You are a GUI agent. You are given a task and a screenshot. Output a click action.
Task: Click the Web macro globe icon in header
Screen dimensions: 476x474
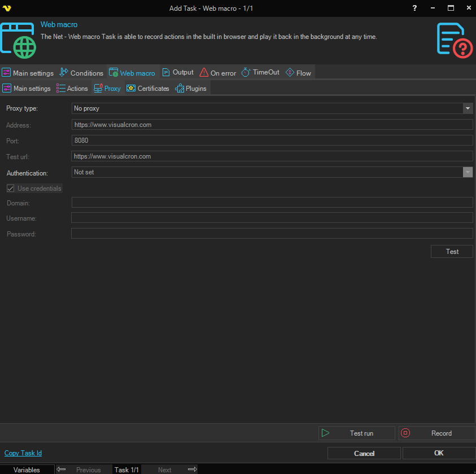(18, 41)
